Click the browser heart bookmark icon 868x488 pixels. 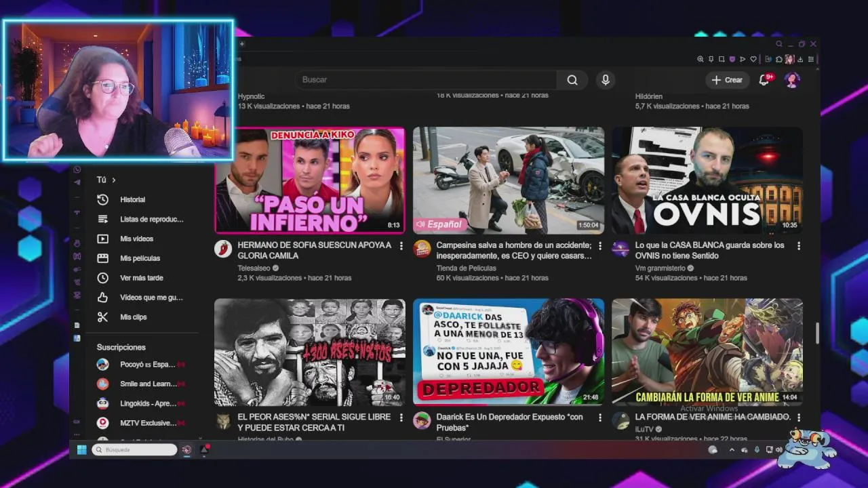[x=753, y=60]
